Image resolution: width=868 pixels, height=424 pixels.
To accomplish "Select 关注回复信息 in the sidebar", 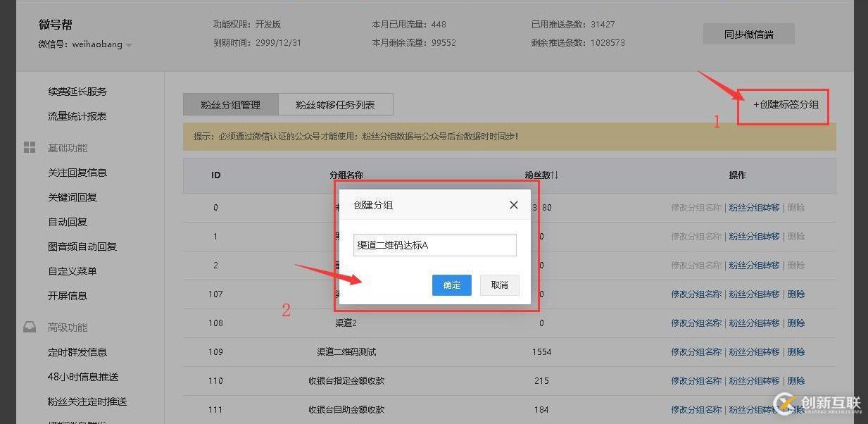I will pyautogui.click(x=77, y=173).
